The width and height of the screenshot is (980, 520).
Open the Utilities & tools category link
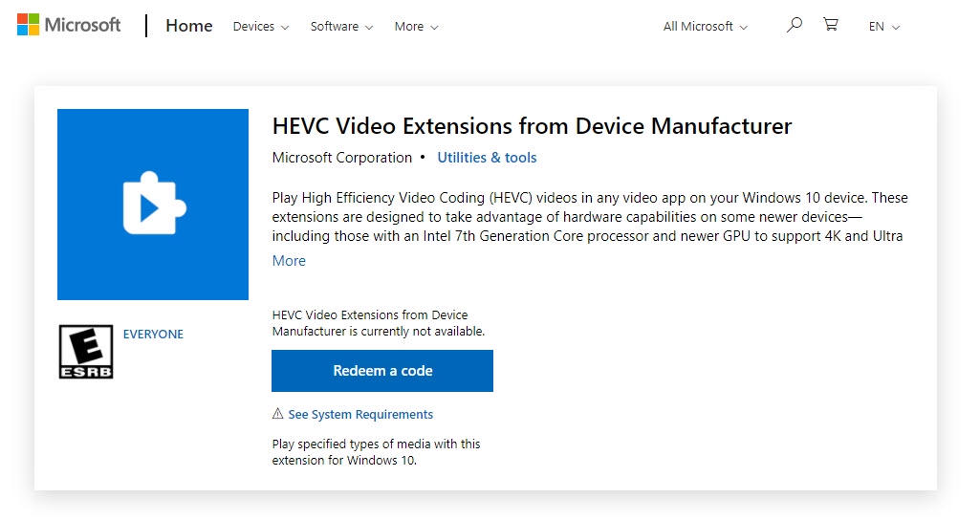(487, 158)
